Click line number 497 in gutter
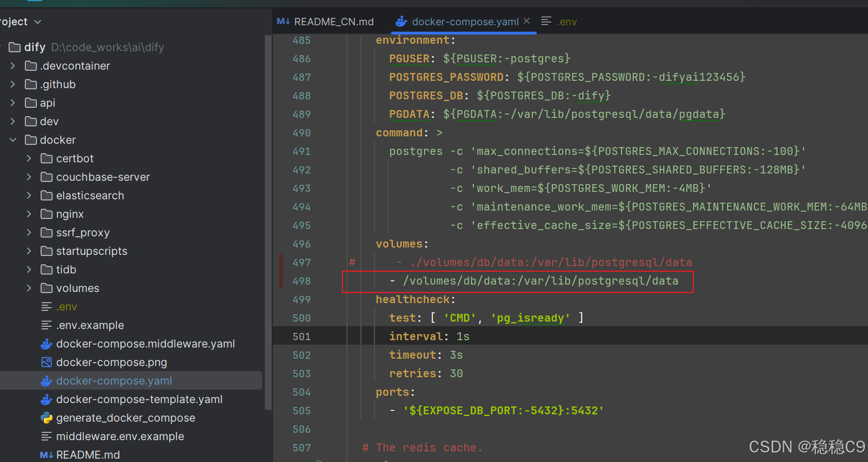The height and width of the screenshot is (462, 868). [301, 262]
